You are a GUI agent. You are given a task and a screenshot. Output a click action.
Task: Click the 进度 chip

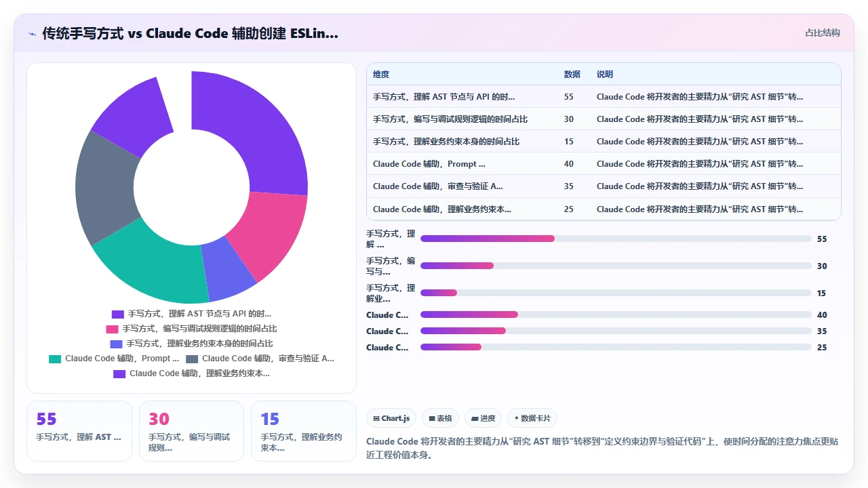point(483,418)
